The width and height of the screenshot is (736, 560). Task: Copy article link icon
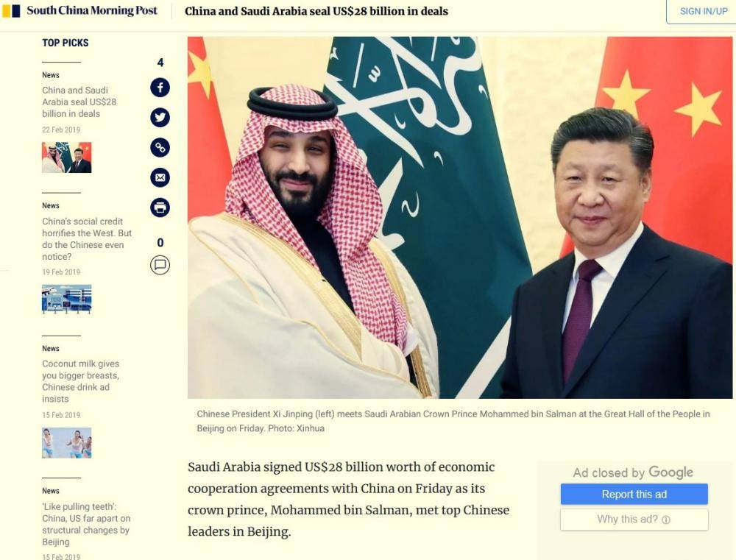(160, 147)
